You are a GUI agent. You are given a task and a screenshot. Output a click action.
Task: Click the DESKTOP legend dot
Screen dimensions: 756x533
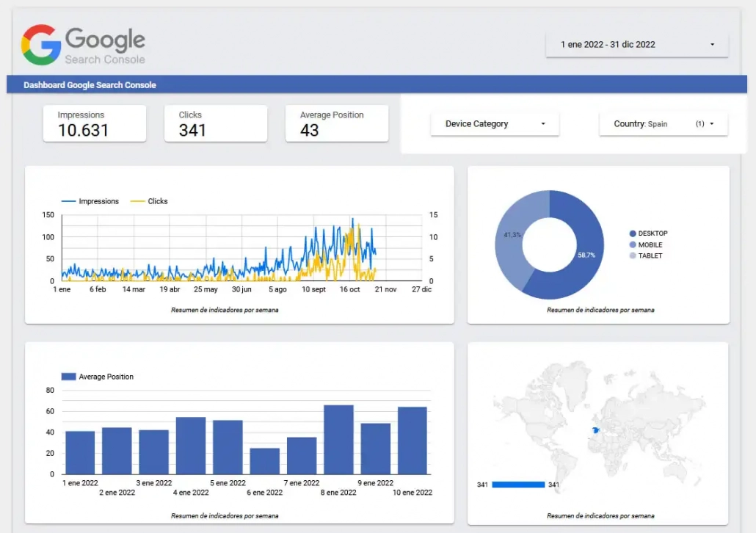(x=633, y=233)
